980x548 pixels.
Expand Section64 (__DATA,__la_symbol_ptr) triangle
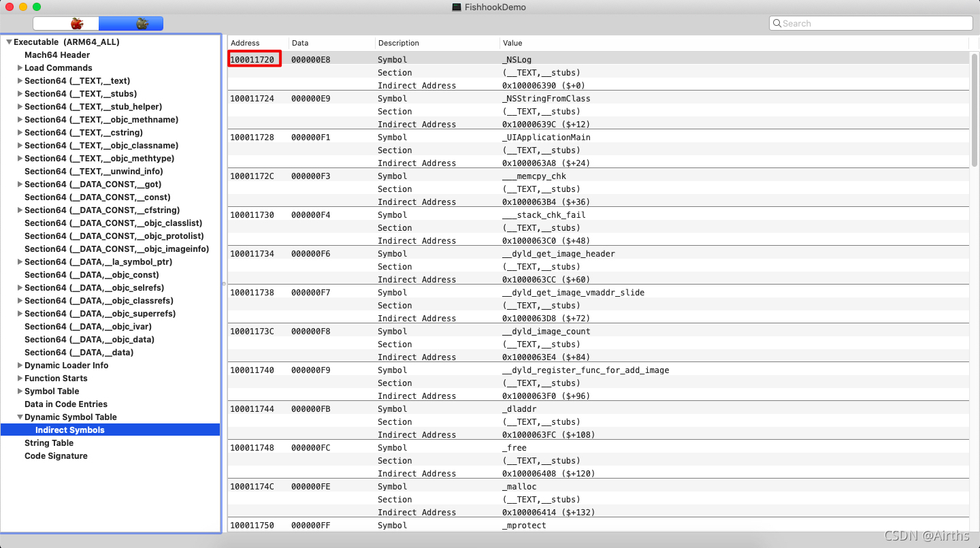20,262
